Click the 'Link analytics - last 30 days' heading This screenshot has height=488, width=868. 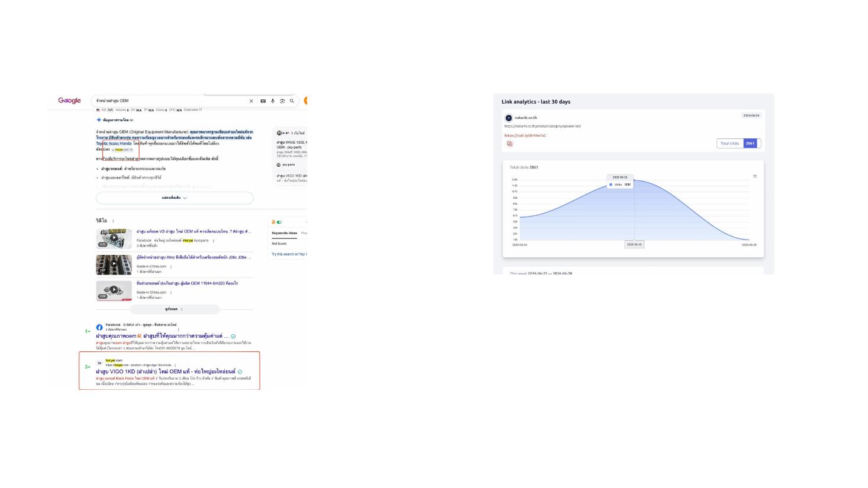point(536,102)
